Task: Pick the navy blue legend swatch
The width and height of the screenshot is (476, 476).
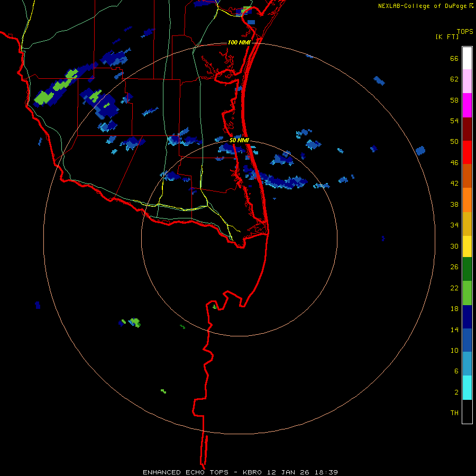Action: point(467,317)
